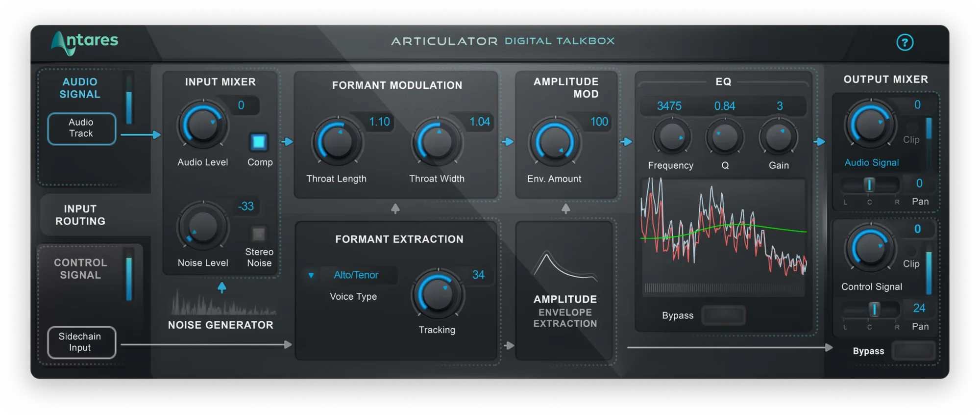Click the Control Signal Pan slider
The image size is (980, 415).
coord(870,310)
